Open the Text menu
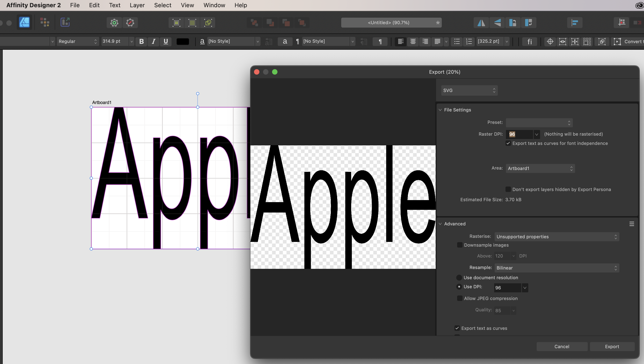 pos(115,5)
